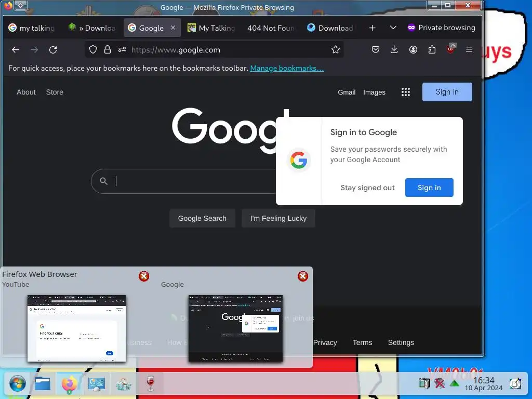The height and width of the screenshot is (399, 532).
Task: Click the Private browsing indicator
Action: (x=441, y=28)
